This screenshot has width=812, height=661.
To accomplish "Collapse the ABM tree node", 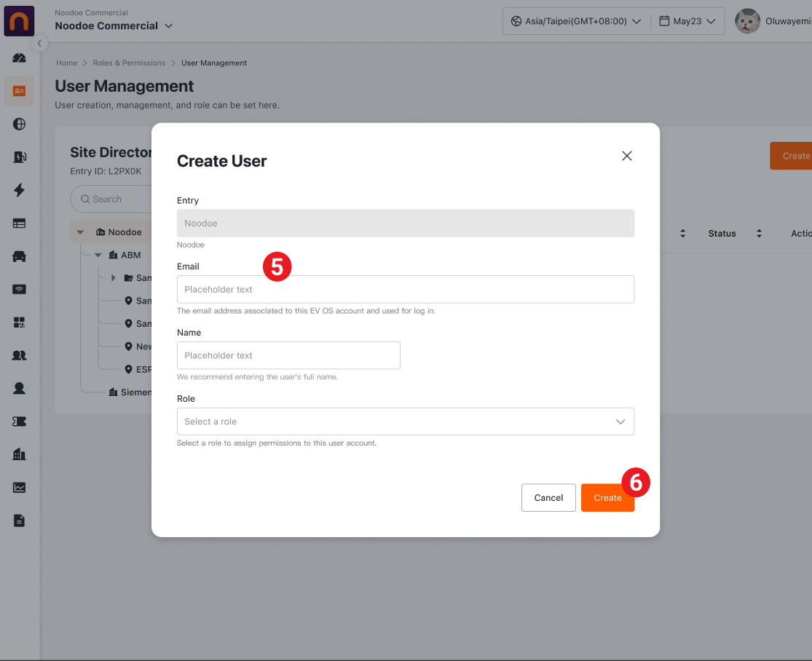I will click(98, 256).
